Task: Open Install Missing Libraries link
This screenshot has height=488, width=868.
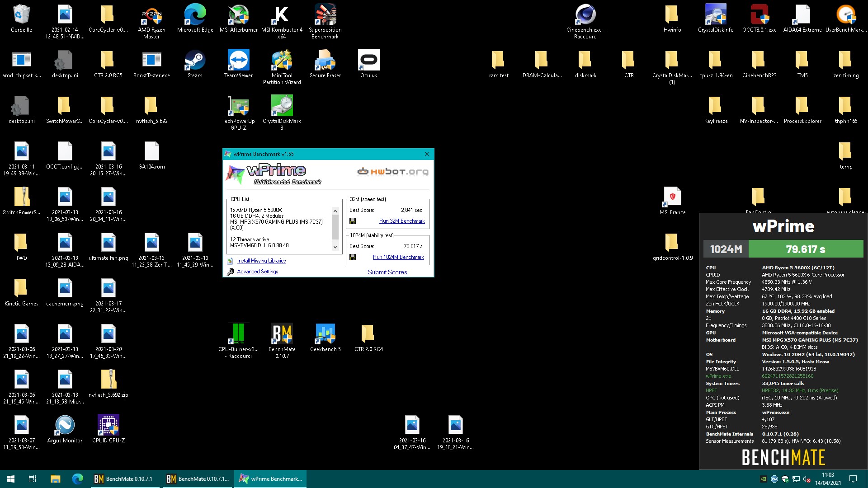Action: point(261,261)
